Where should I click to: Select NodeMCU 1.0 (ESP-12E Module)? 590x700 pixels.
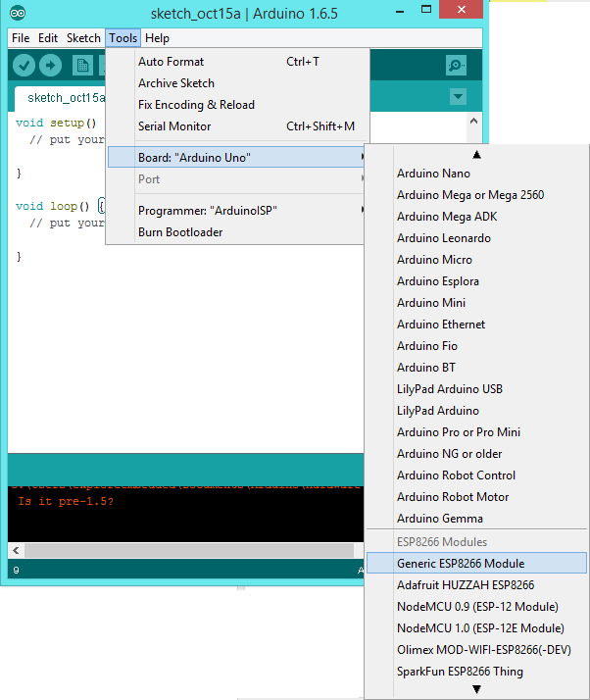[476, 628]
